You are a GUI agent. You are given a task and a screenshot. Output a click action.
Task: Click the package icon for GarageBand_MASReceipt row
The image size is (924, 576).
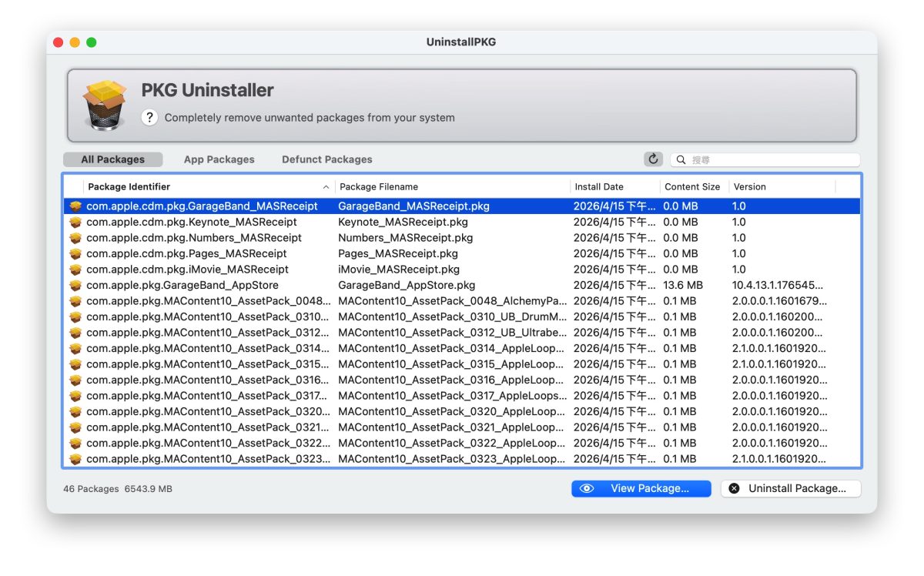[x=75, y=206]
